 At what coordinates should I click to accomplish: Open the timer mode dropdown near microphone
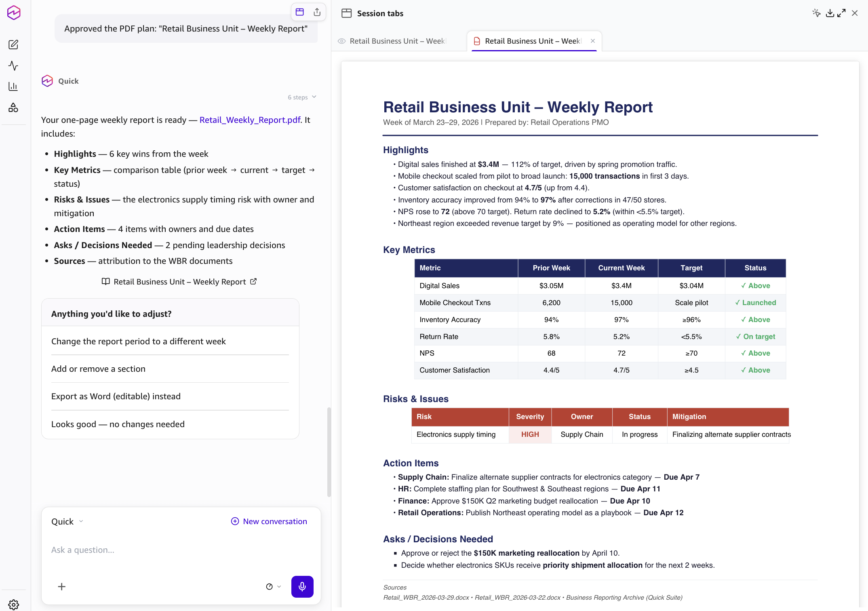[273, 587]
